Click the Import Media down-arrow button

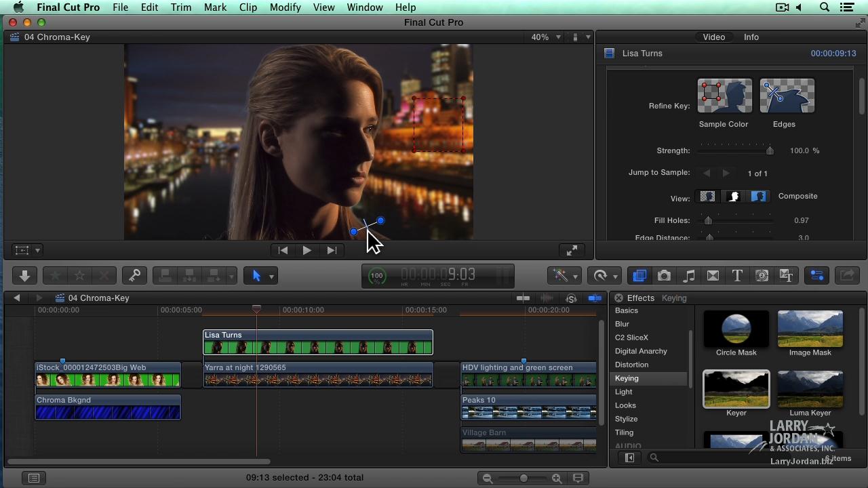click(x=24, y=276)
